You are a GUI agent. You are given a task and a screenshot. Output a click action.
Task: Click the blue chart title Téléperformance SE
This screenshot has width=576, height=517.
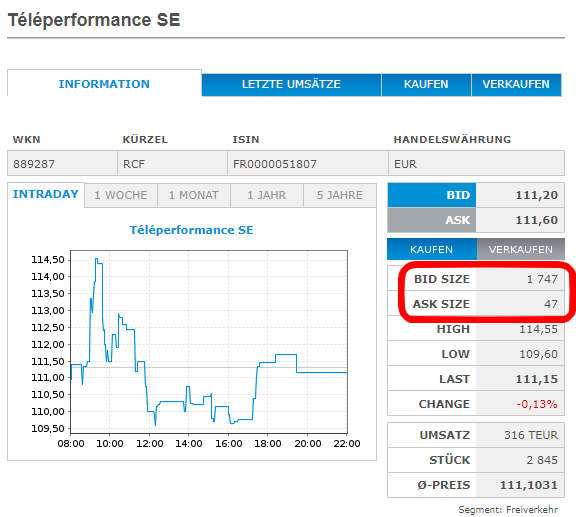[191, 230]
